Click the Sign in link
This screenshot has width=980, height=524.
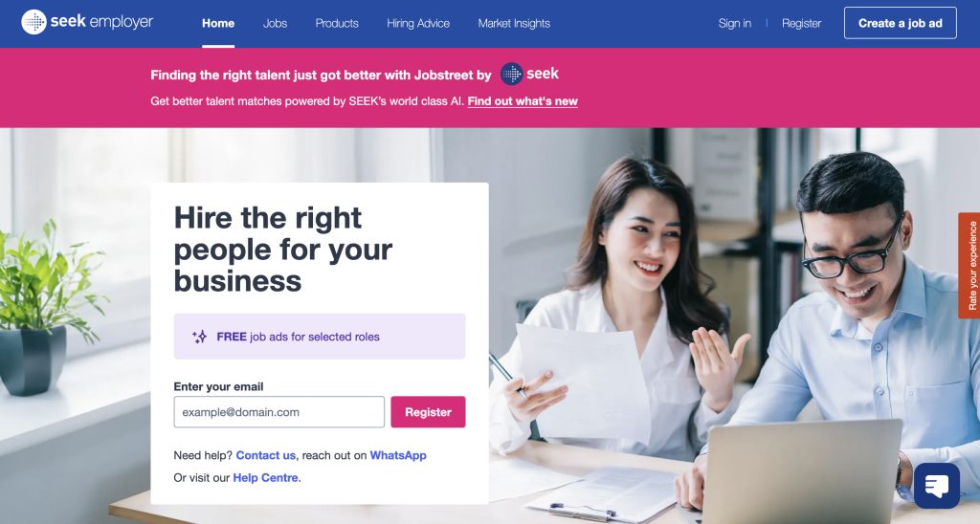pos(734,23)
